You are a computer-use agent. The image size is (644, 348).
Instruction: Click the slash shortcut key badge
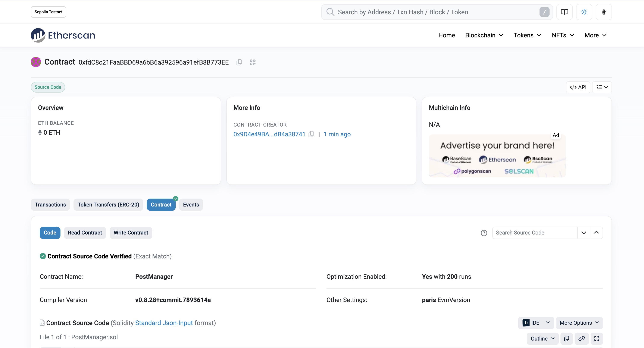[544, 12]
